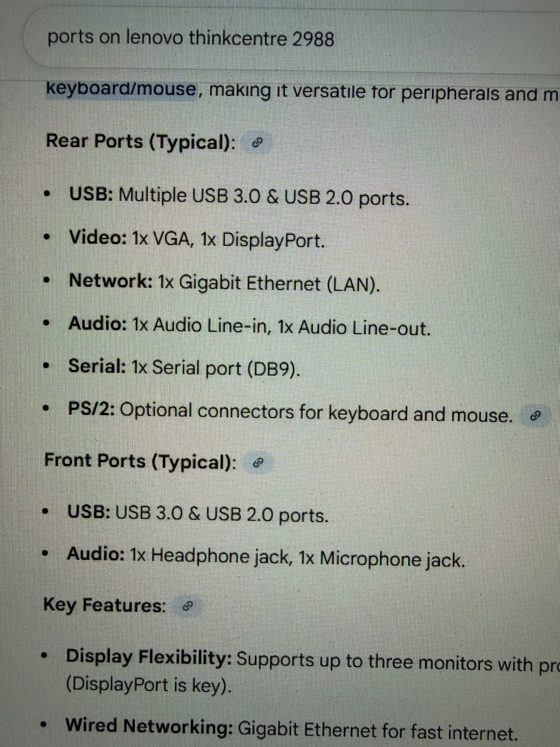The width and height of the screenshot is (560, 747).
Task: Click the Headphone and Microphone jack bullet
Action: 265,557
